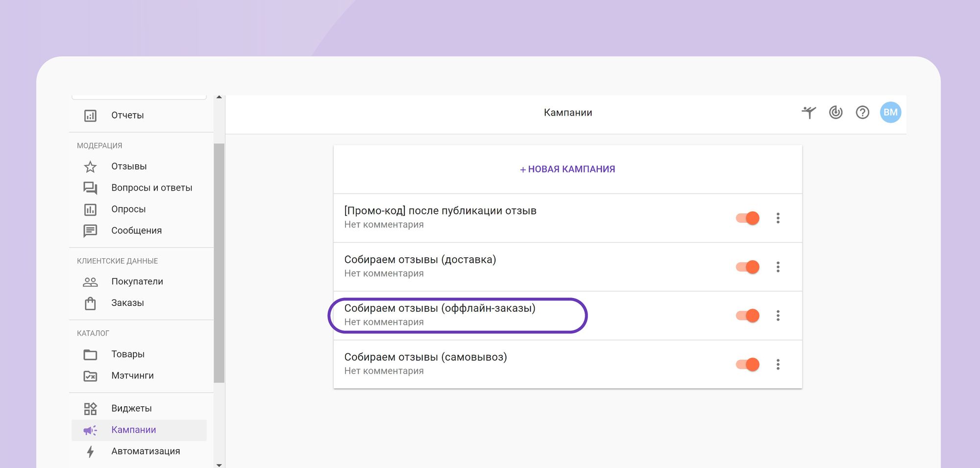The width and height of the screenshot is (980, 468).
Task: Expand three-dot menu for самовывоз campaign
Action: click(x=778, y=365)
